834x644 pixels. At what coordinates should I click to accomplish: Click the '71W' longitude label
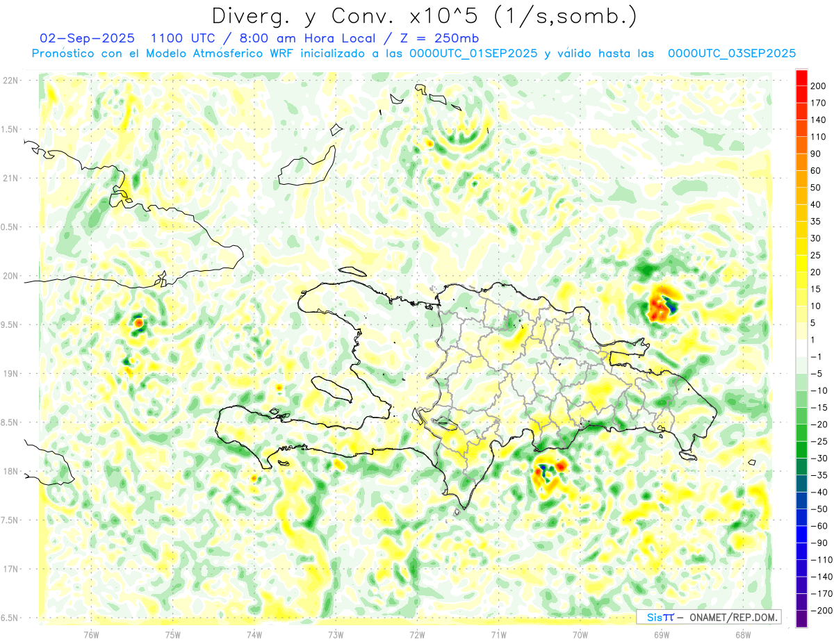click(498, 634)
